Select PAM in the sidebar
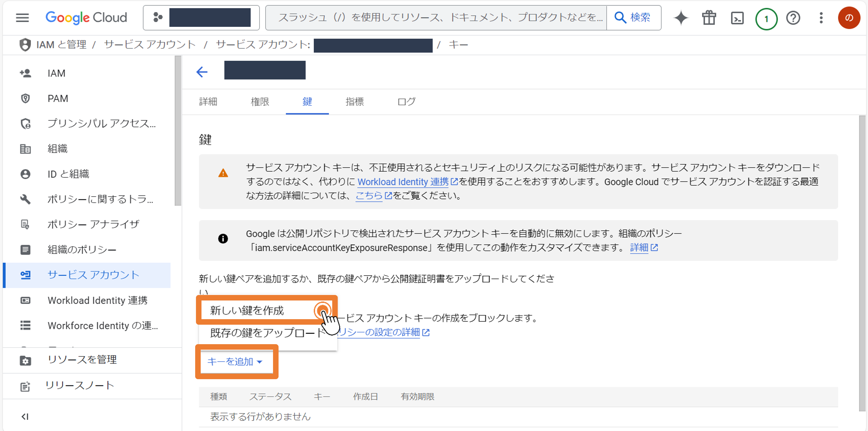 click(x=87, y=98)
